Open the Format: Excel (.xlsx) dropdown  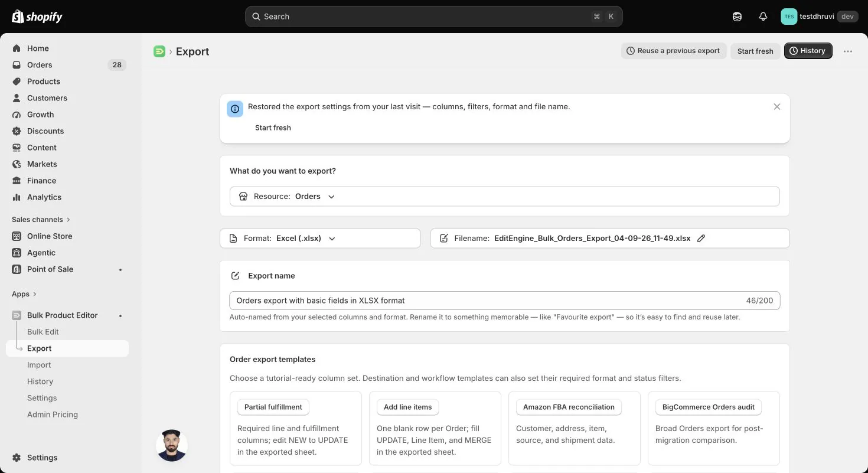coord(320,239)
